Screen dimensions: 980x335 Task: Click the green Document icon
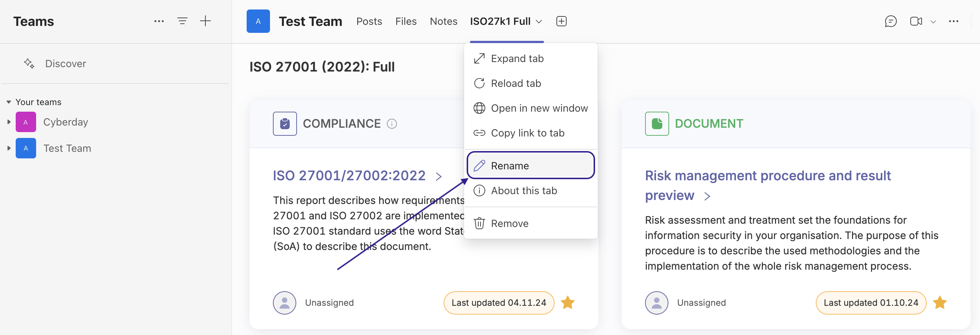pyautogui.click(x=657, y=124)
